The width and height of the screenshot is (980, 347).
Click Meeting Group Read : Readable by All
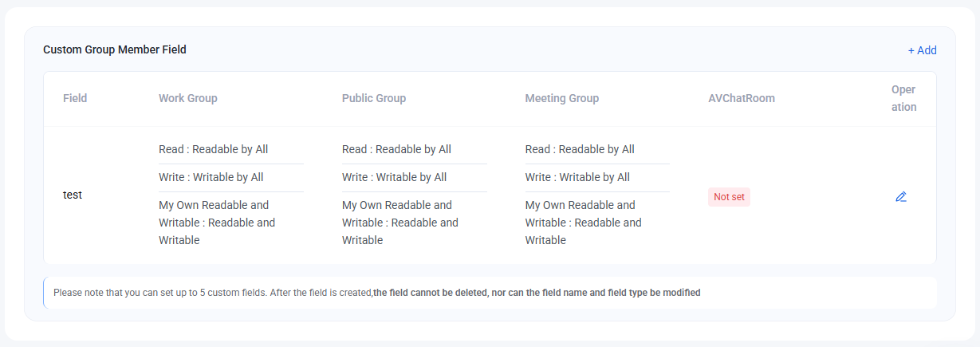click(x=580, y=149)
